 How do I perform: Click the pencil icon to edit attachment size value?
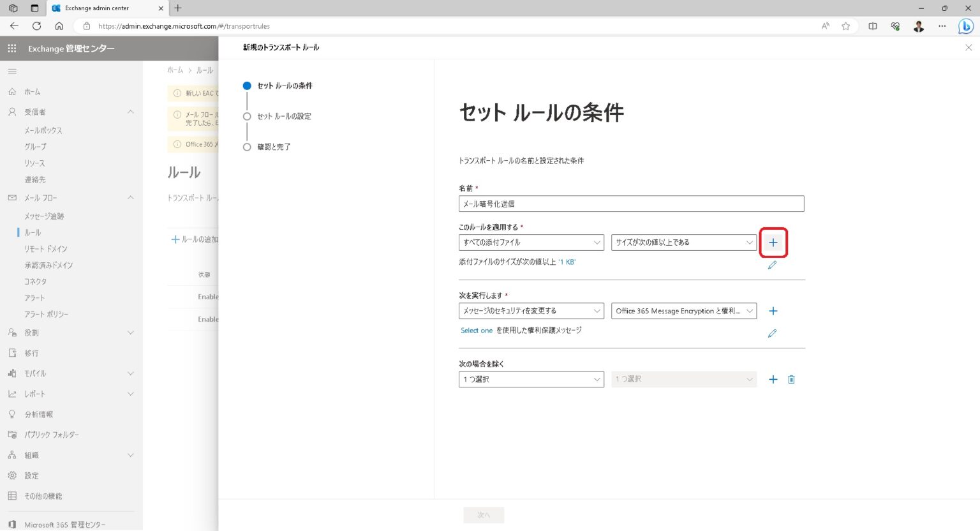pos(772,265)
